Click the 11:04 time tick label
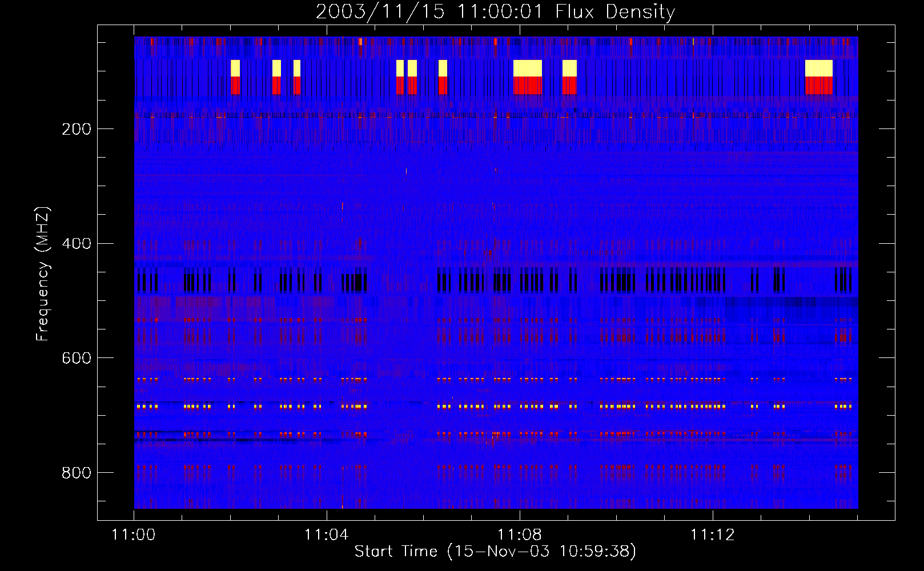 click(x=326, y=535)
